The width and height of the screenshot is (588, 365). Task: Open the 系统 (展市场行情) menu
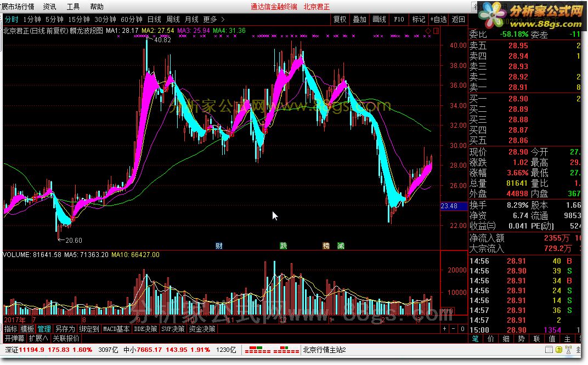pos(18,7)
